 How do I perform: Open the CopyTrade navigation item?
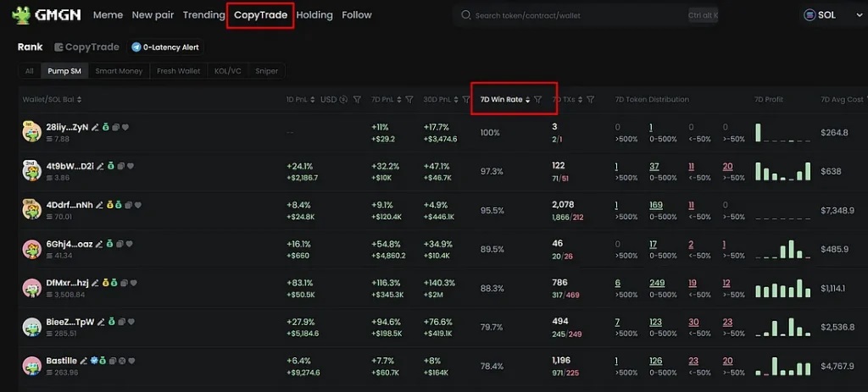(260, 15)
